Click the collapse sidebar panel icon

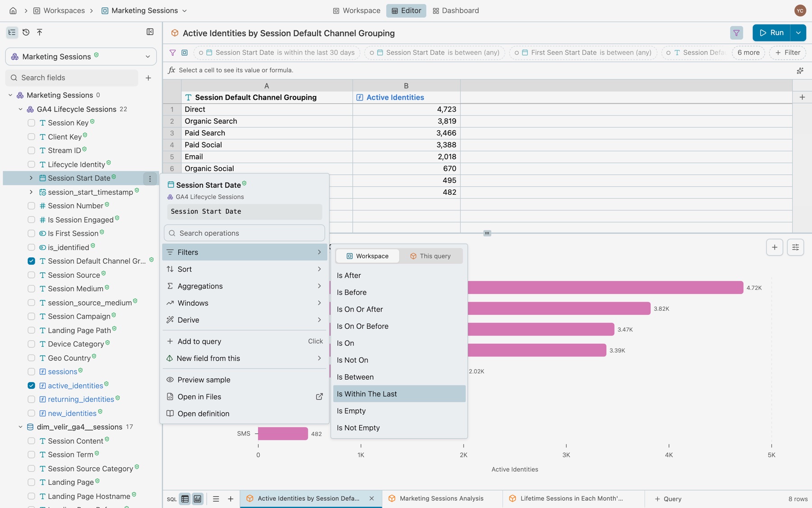pyautogui.click(x=150, y=32)
